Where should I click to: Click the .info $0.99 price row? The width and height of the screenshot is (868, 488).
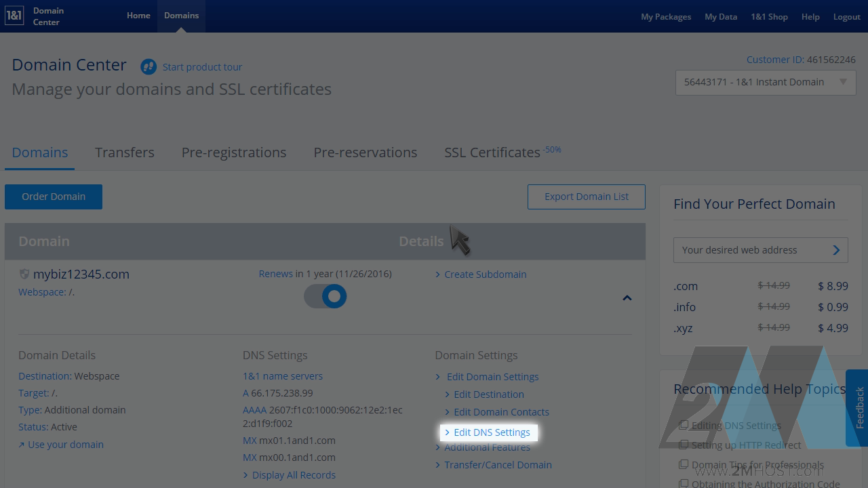pyautogui.click(x=761, y=307)
